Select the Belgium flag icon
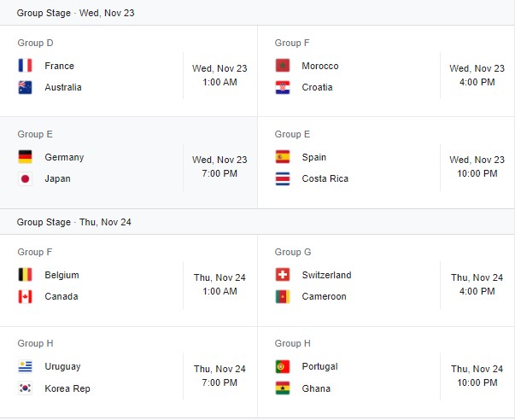515x420 pixels. (25, 275)
